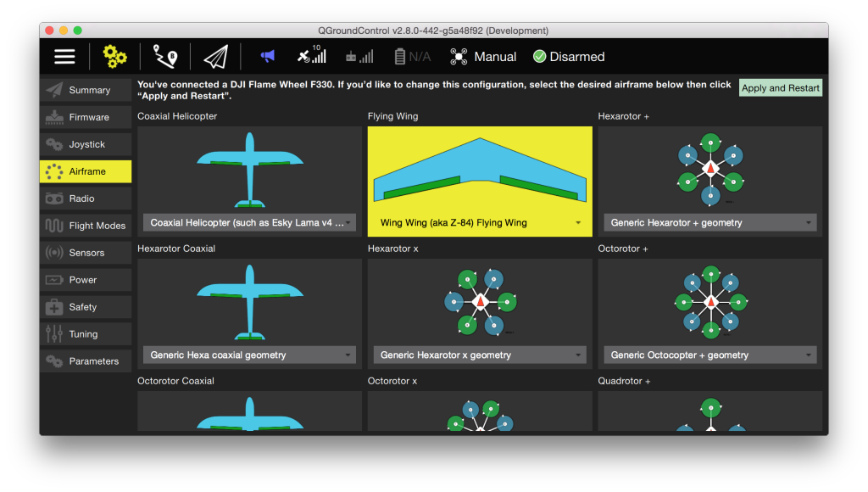Check the GPS satellite signal icon

tap(311, 56)
